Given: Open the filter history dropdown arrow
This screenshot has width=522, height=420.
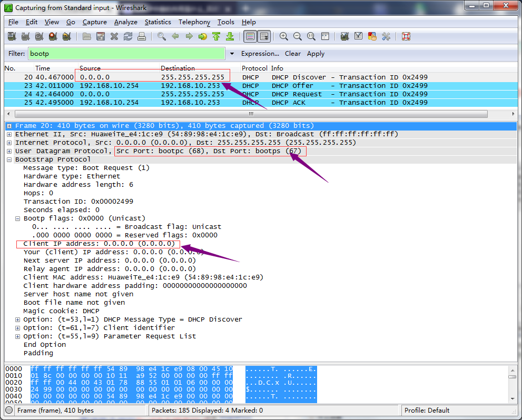Looking at the screenshot, I should click(x=232, y=54).
